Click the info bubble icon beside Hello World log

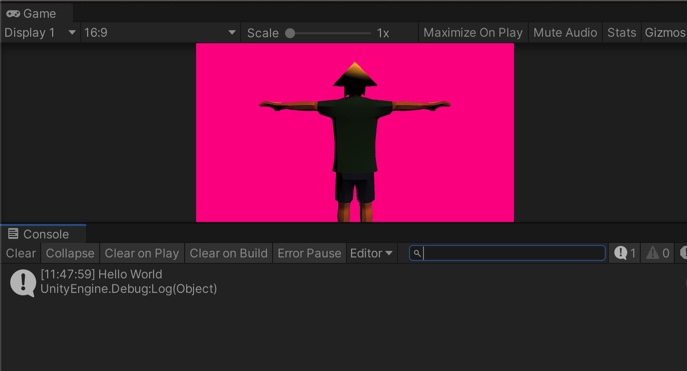(x=23, y=283)
